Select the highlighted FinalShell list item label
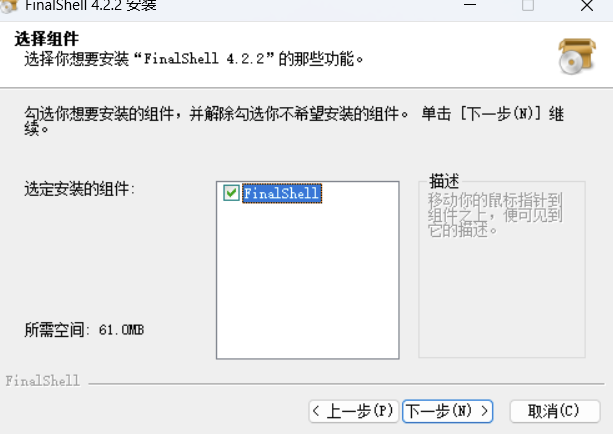This screenshot has width=613, height=434. pyautogui.click(x=282, y=193)
